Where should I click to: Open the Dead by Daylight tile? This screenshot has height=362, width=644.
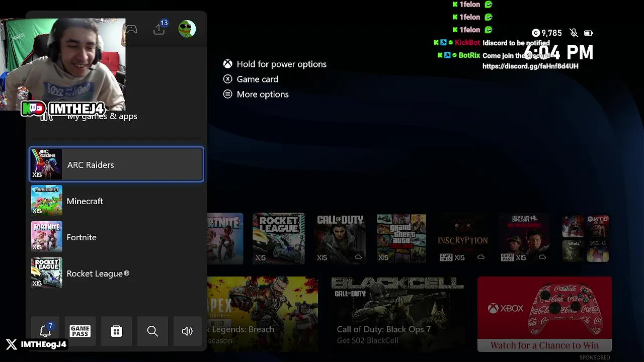pyautogui.click(x=524, y=238)
